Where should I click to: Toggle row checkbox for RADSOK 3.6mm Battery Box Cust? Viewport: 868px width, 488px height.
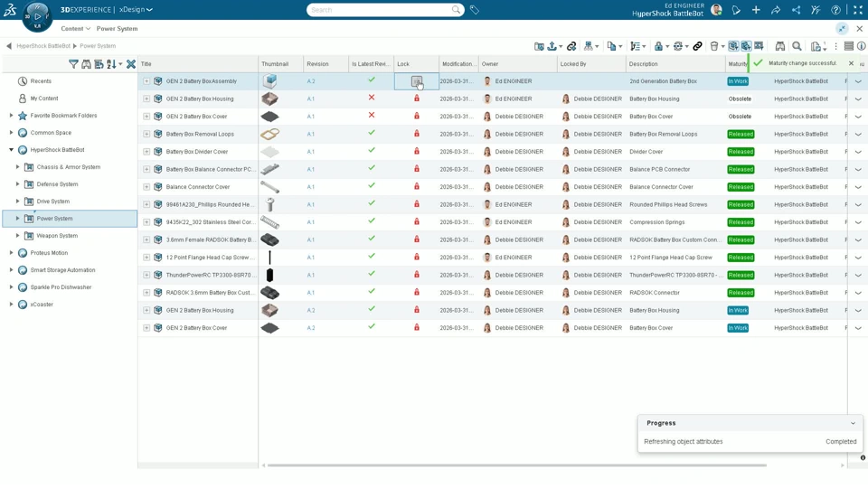[x=146, y=293]
